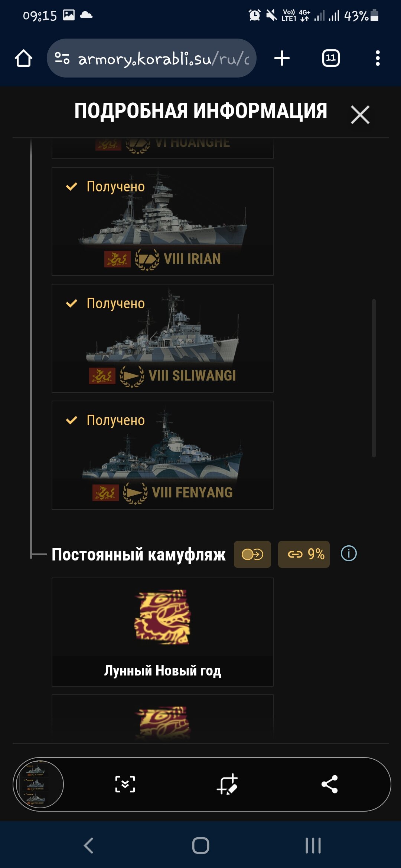
Task: Share the screenshot via share icon
Action: click(329, 784)
